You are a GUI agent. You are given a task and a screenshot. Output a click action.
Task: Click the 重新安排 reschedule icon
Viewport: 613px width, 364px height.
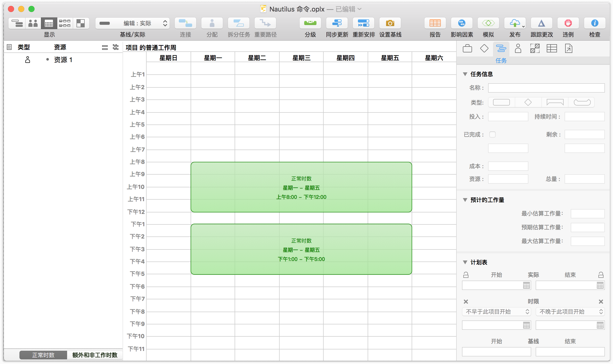[363, 23]
